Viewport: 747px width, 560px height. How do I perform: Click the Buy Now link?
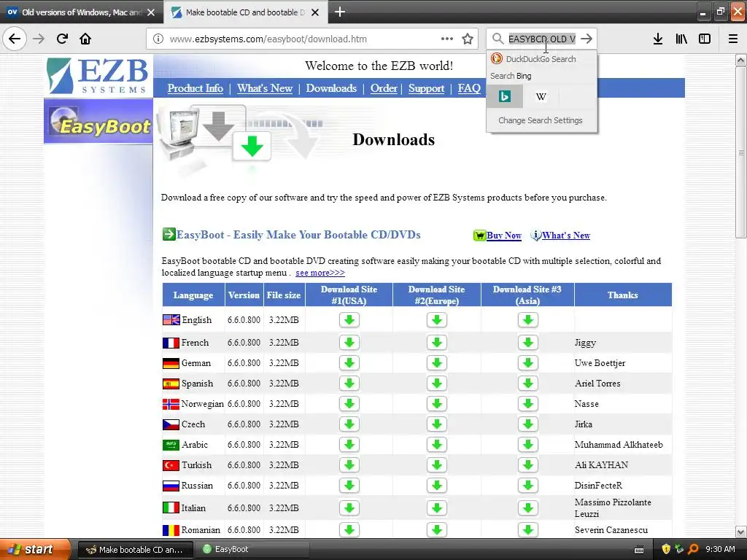tap(504, 236)
